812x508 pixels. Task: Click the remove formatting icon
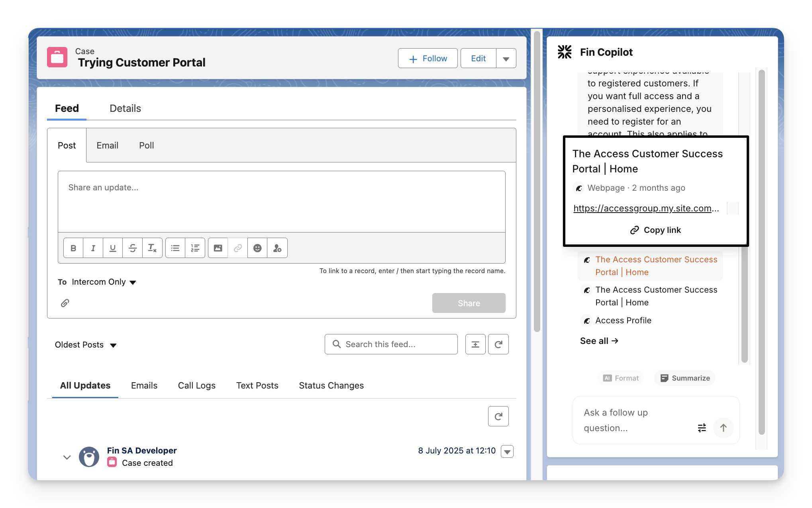point(152,248)
